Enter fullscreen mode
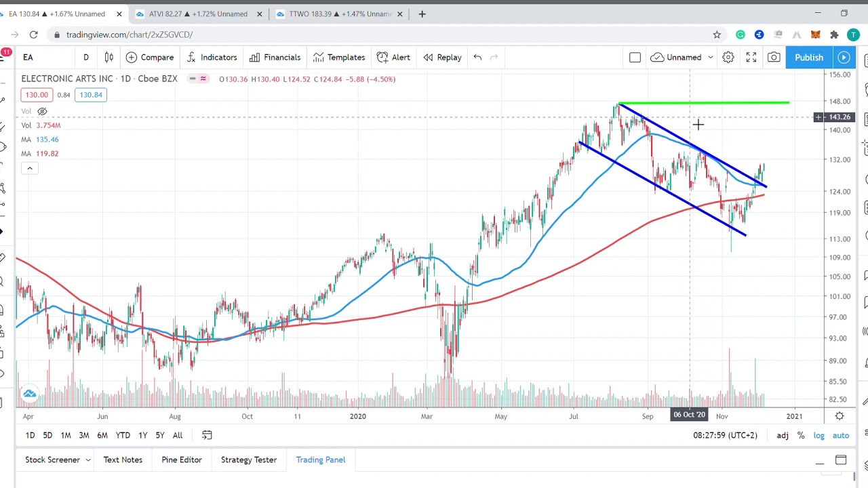 (751, 58)
